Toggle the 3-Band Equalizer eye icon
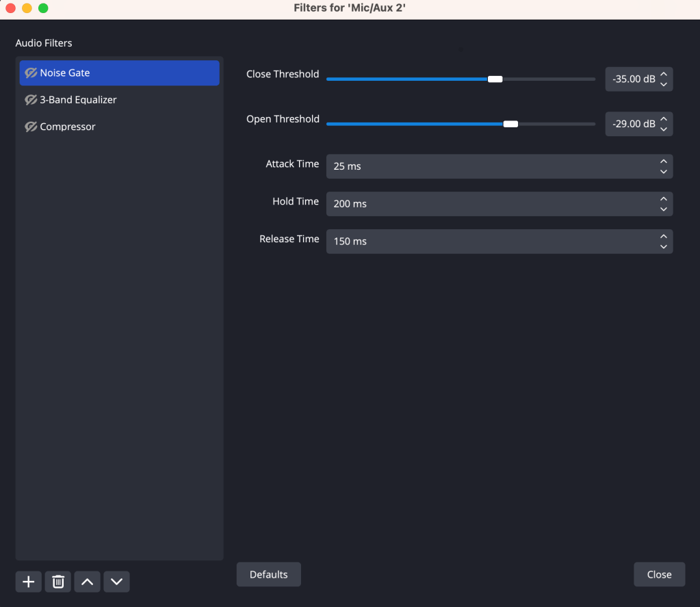 (x=31, y=100)
